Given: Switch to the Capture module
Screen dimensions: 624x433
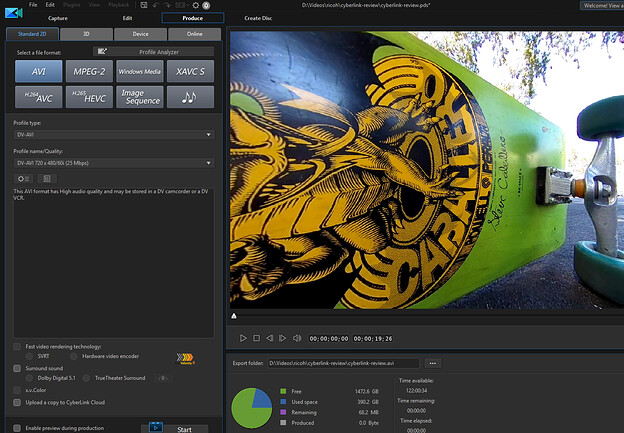Looking at the screenshot, I should (58, 18).
